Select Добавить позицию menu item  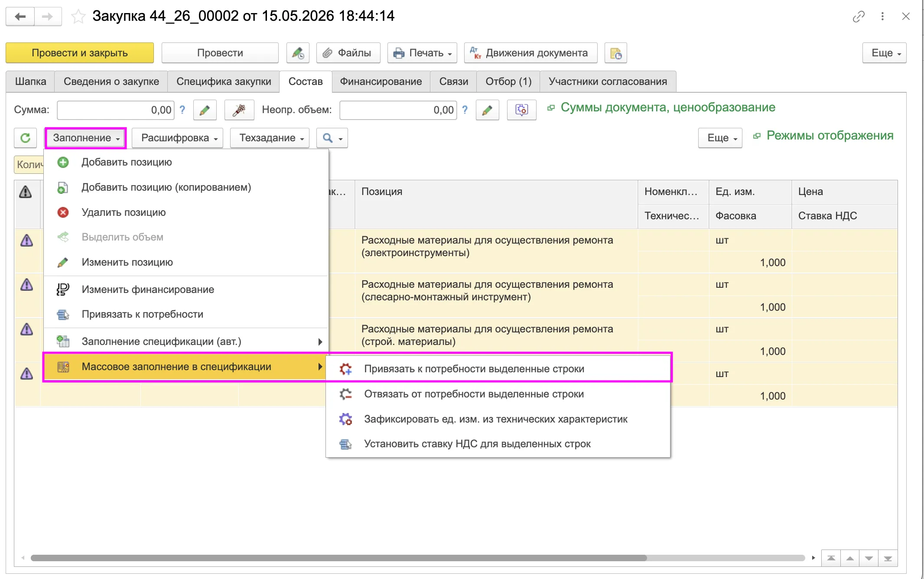186,162
